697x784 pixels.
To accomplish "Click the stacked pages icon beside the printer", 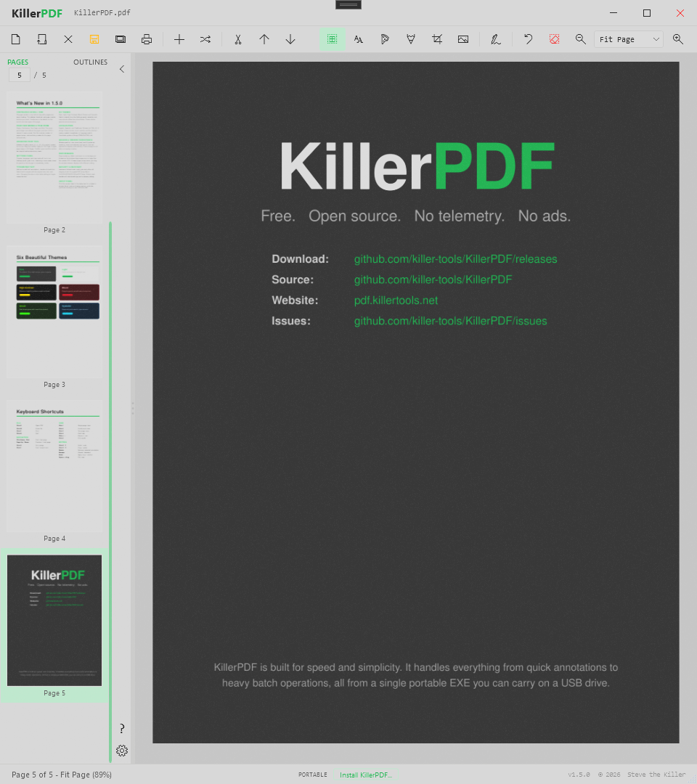I will click(121, 39).
